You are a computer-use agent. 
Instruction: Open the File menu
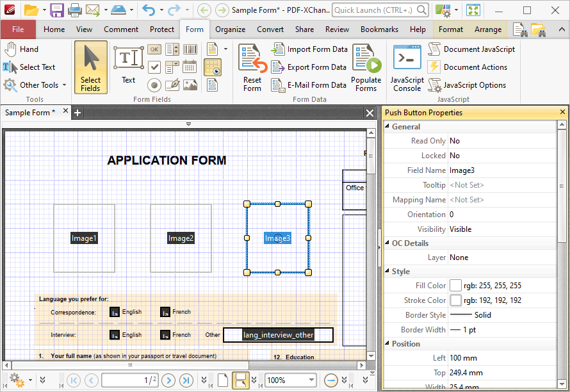point(18,29)
